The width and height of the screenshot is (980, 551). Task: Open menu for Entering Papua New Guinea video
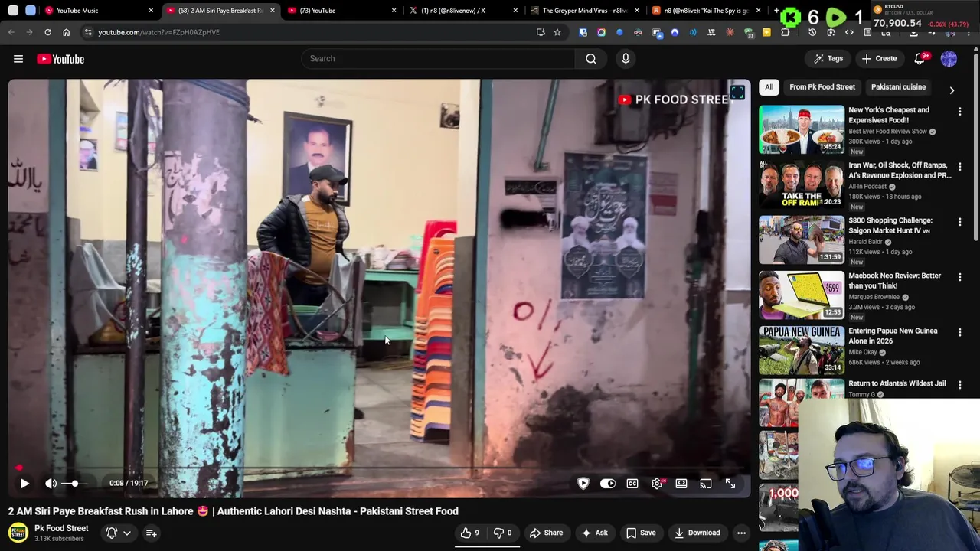(960, 332)
